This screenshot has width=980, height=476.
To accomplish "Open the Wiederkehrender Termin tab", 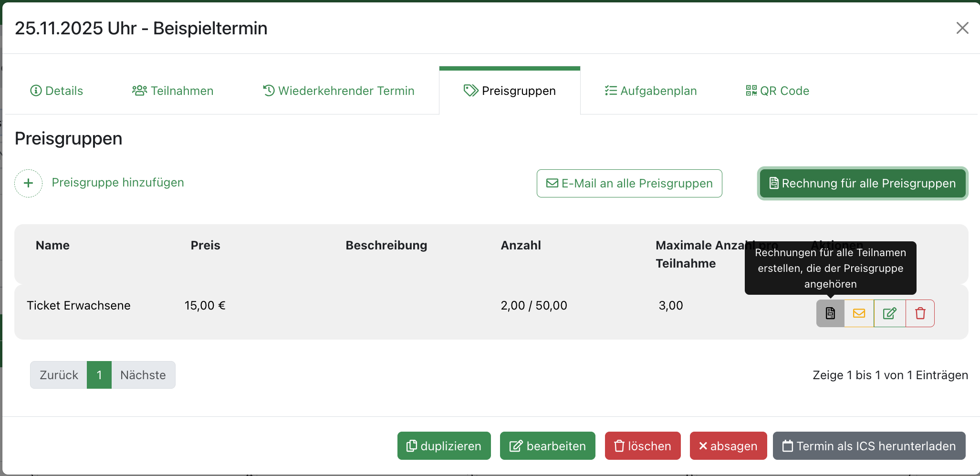I will pyautogui.click(x=339, y=91).
